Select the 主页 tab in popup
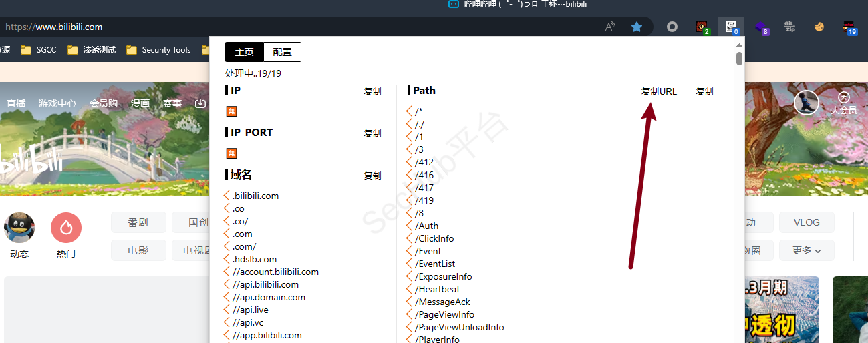 245,52
